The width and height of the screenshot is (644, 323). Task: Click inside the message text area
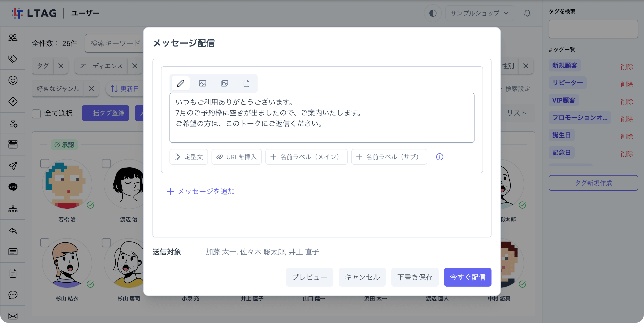tap(322, 118)
